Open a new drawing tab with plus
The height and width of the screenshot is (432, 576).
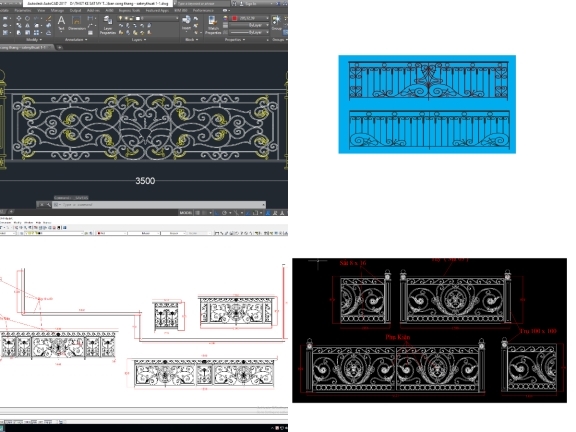pos(60,47)
